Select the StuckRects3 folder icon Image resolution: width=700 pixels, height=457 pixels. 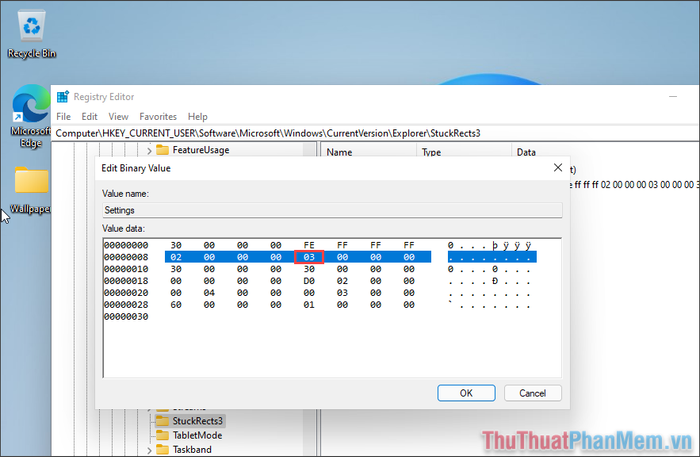click(162, 421)
